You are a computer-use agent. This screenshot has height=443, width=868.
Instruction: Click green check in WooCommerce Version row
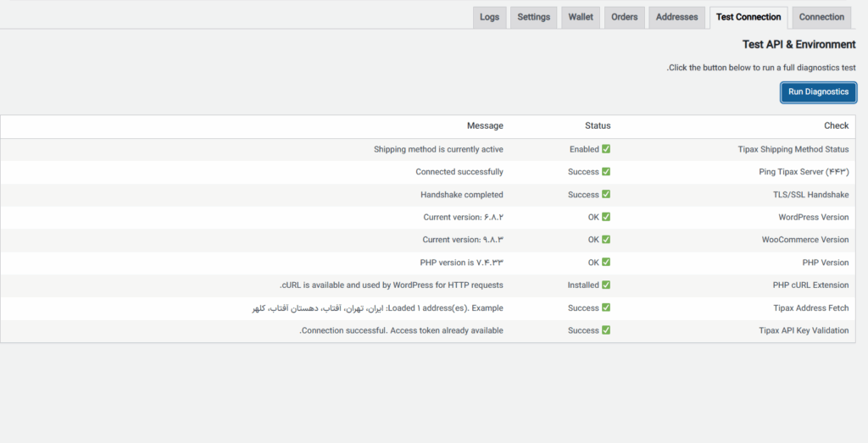pyautogui.click(x=606, y=240)
